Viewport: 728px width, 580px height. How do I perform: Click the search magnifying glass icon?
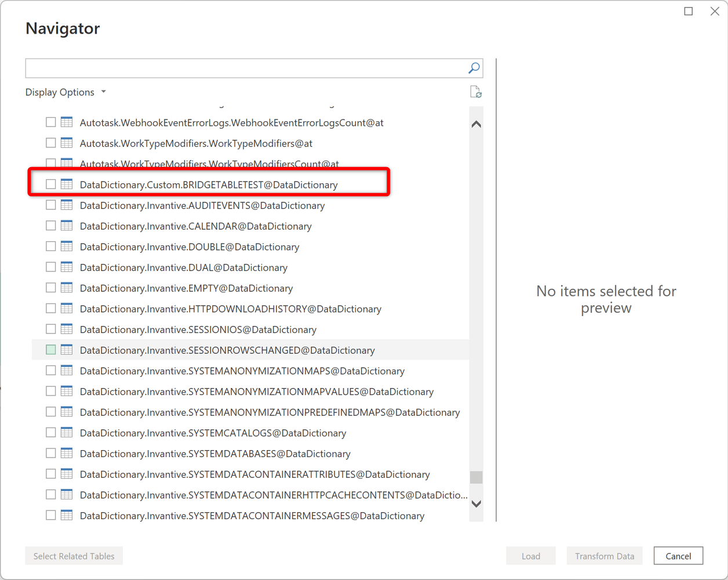[474, 68]
